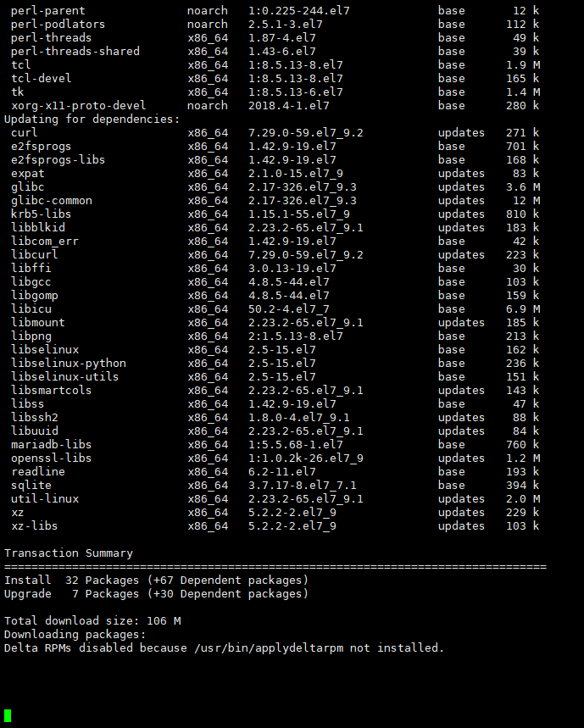
Task: Select the krb5-libs version string
Action: point(299,214)
